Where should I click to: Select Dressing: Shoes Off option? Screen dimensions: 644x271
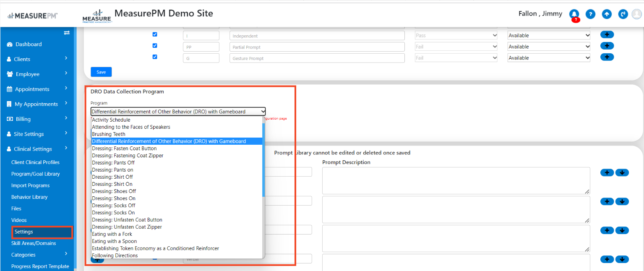coord(177,191)
